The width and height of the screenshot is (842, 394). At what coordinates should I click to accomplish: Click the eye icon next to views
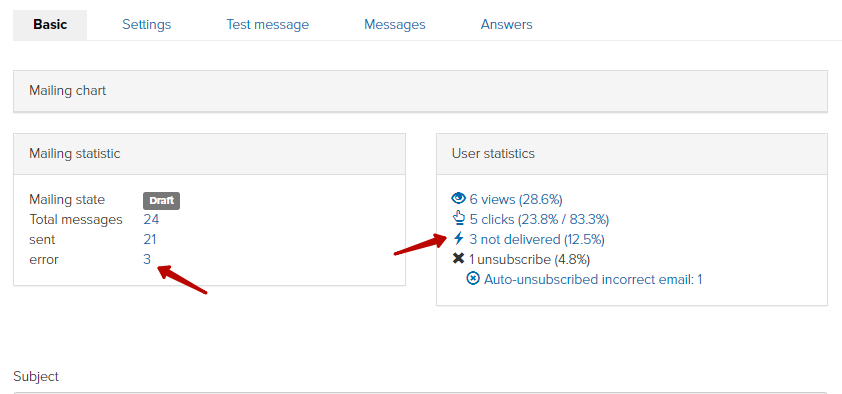pos(458,199)
